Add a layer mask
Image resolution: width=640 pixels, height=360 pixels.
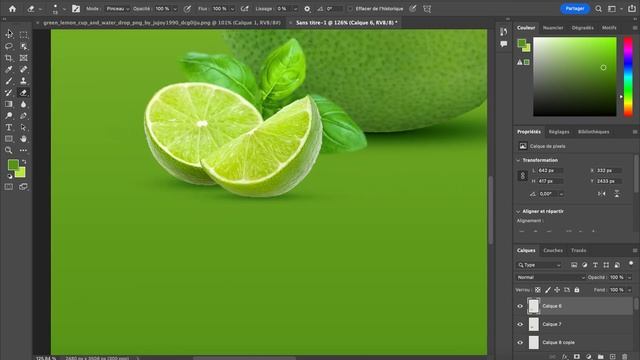[x=577, y=357]
